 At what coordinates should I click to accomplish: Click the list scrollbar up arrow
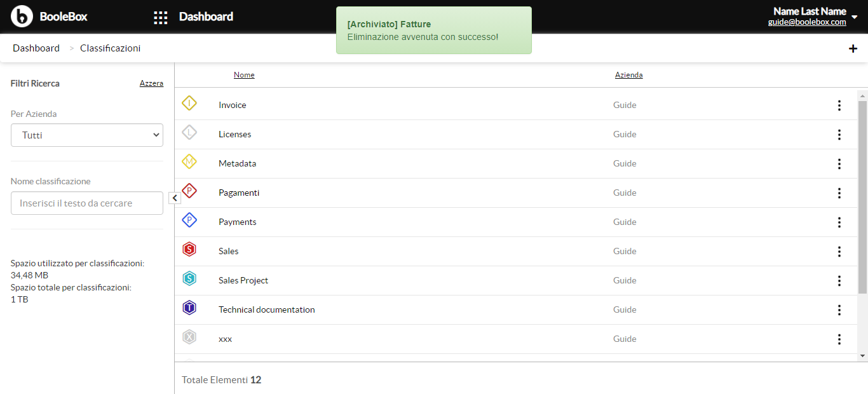[862, 95]
